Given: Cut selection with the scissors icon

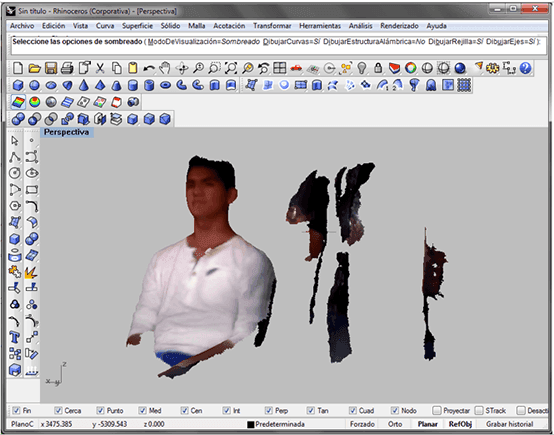Looking at the screenshot, I should (100, 68).
